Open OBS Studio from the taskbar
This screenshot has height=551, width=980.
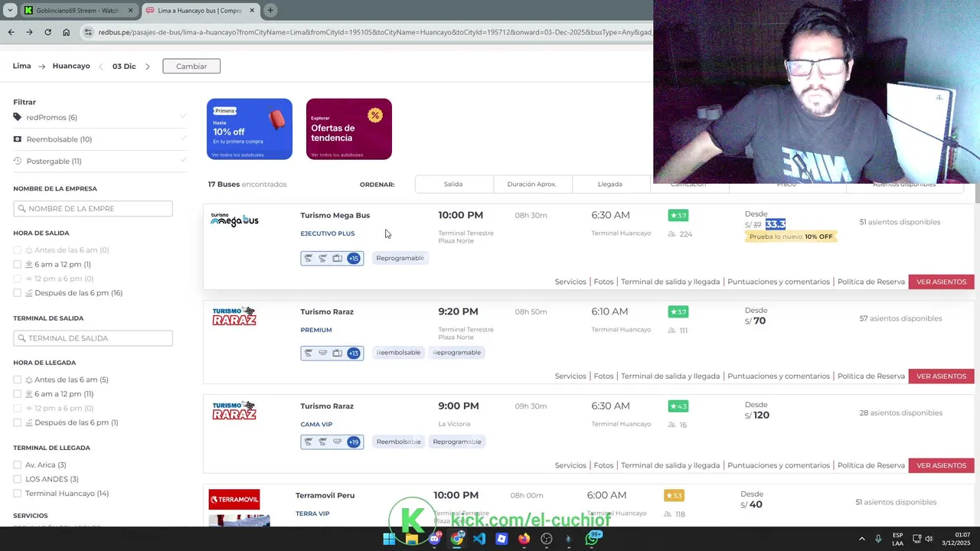coord(547,539)
